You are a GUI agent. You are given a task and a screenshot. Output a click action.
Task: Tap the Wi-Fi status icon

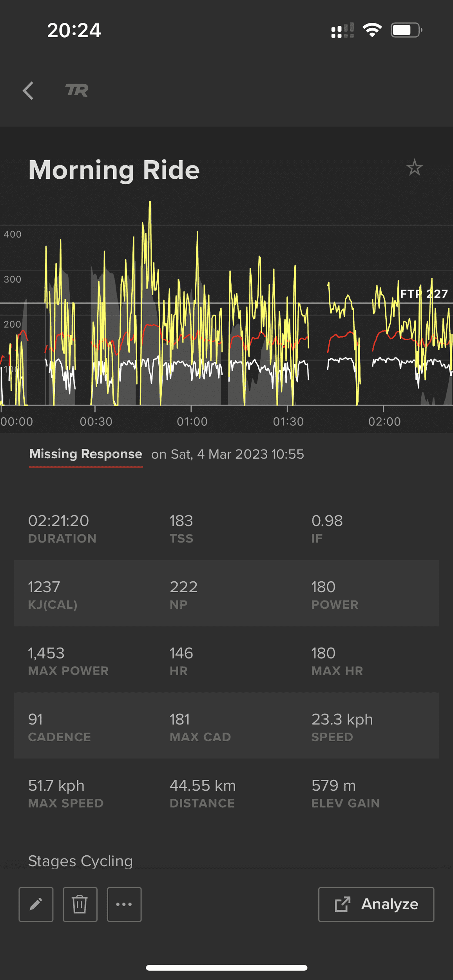pos(372,30)
